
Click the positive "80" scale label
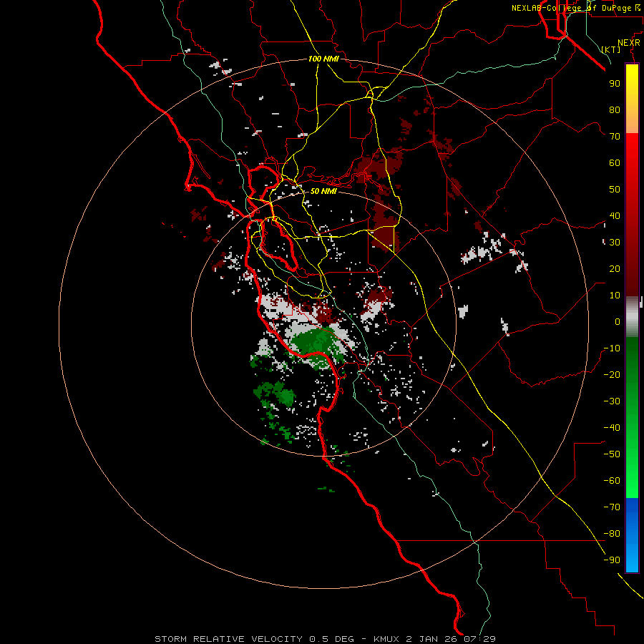pos(615,109)
